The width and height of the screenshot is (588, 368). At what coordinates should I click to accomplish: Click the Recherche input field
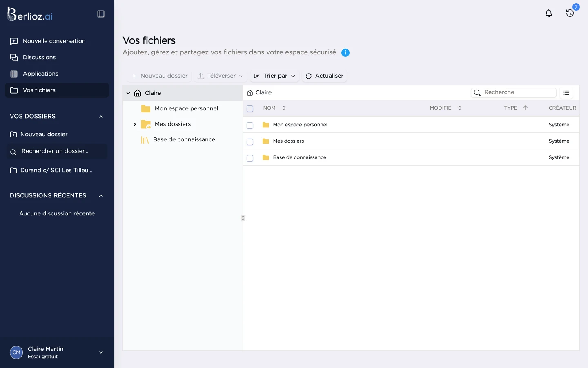point(514,93)
